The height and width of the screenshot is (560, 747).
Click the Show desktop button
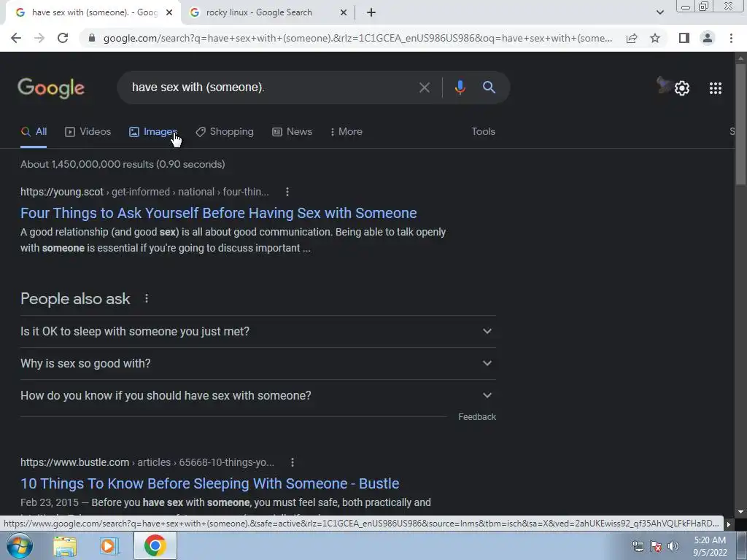(742, 546)
